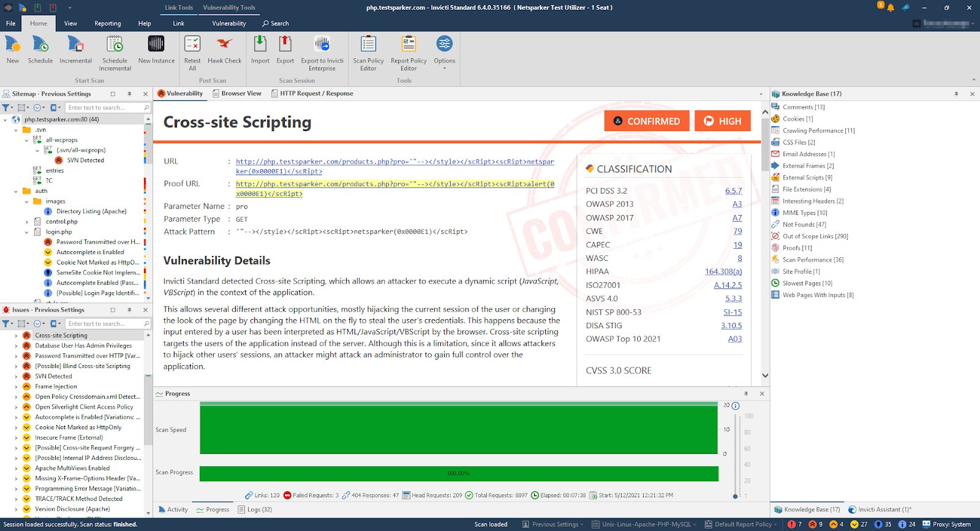
Task: Collapse the .svn folder node
Action: pyautogui.click(x=16, y=130)
